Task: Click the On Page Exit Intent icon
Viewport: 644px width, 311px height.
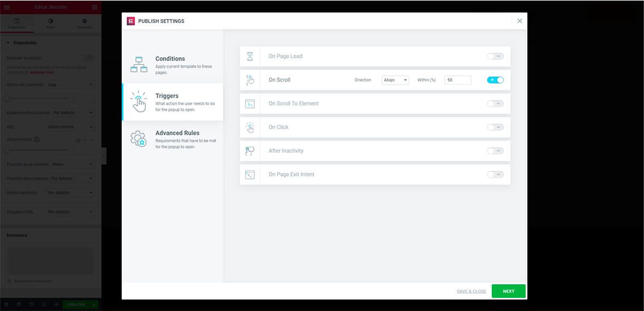Action: (x=250, y=175)
